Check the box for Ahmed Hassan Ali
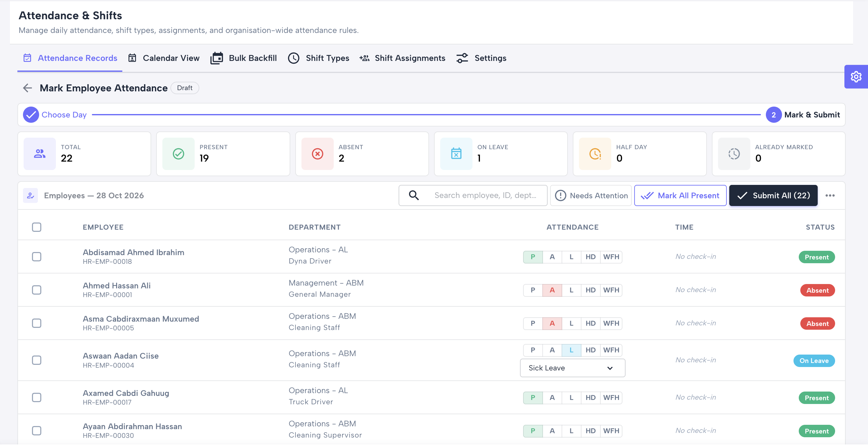The height and width of the screenshot is (445, 868). coord(36,290)
